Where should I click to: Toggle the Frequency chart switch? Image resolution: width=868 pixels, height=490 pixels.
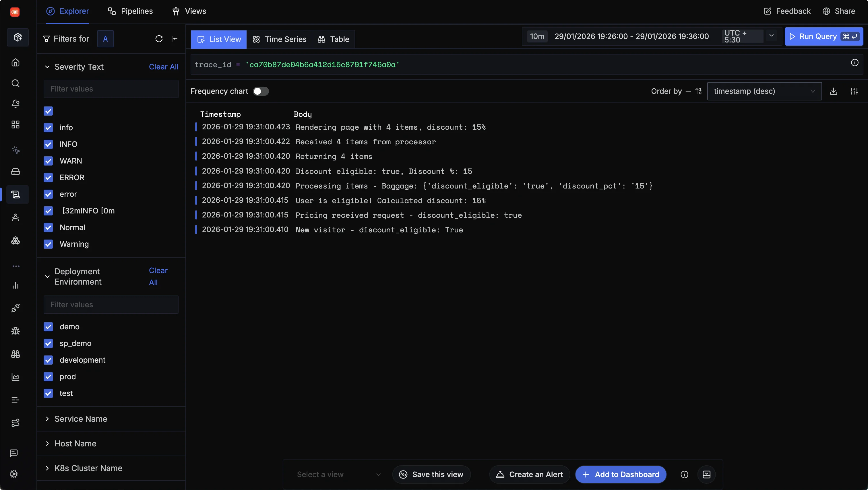[x=261, y=91]
